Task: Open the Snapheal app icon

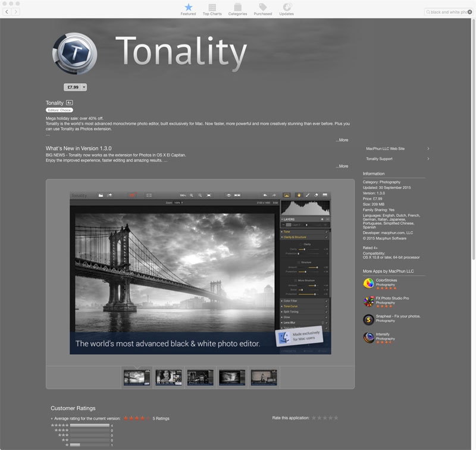Action: (x=368, y=320)
